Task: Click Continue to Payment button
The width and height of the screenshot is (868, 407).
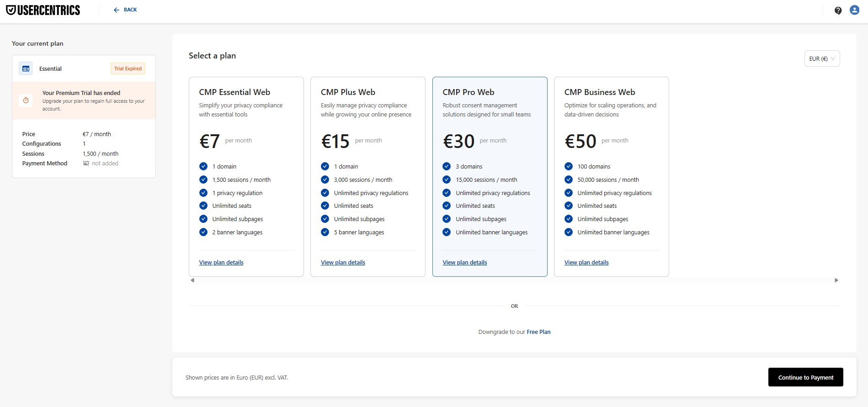Action: point(806,377)
